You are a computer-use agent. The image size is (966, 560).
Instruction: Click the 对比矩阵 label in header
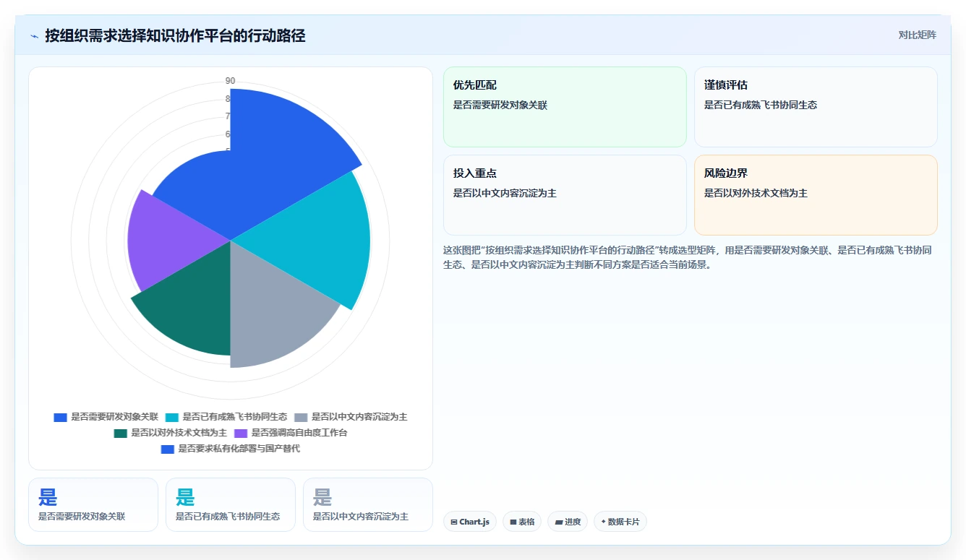pyautogui.click(x=917, y=35)
